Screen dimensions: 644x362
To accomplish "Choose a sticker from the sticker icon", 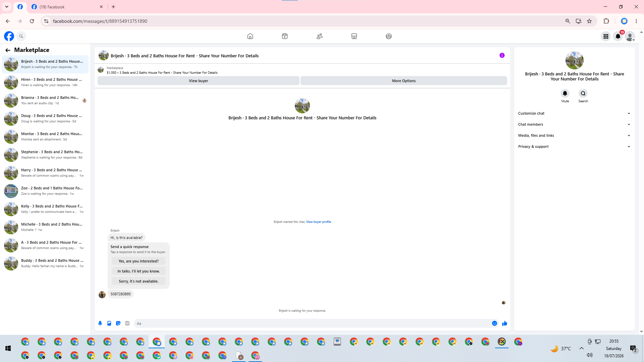I will (118, 323).
